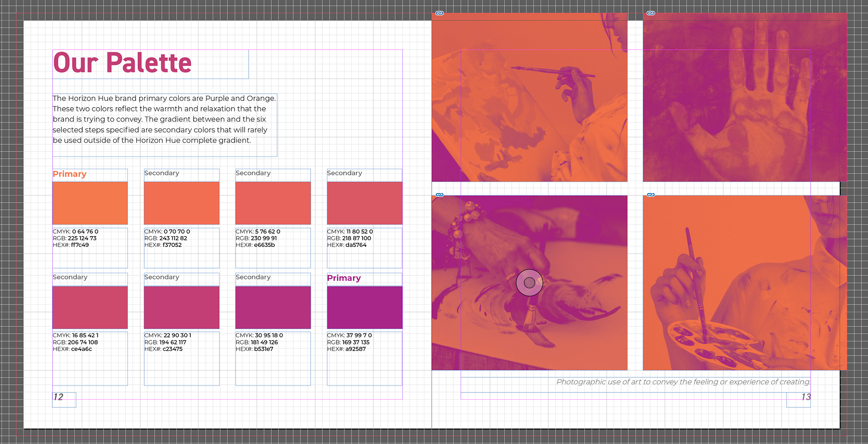This screenshot has width=868, height=444.
Task: Click the link badge on the paint-palette photo
Action: coord(651,195)
